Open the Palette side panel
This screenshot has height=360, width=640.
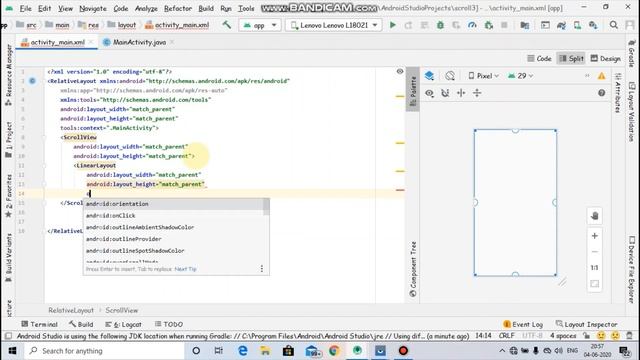pos(413,90)
